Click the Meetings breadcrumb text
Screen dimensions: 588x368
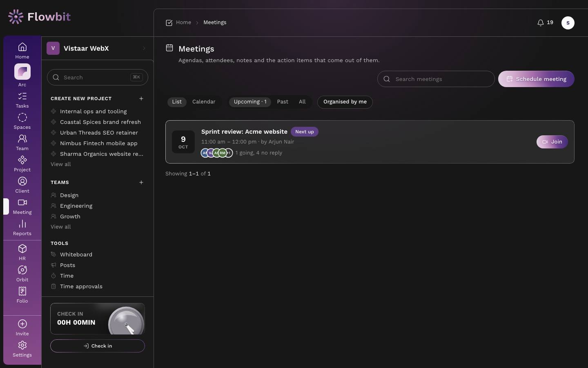pos(215,22)
